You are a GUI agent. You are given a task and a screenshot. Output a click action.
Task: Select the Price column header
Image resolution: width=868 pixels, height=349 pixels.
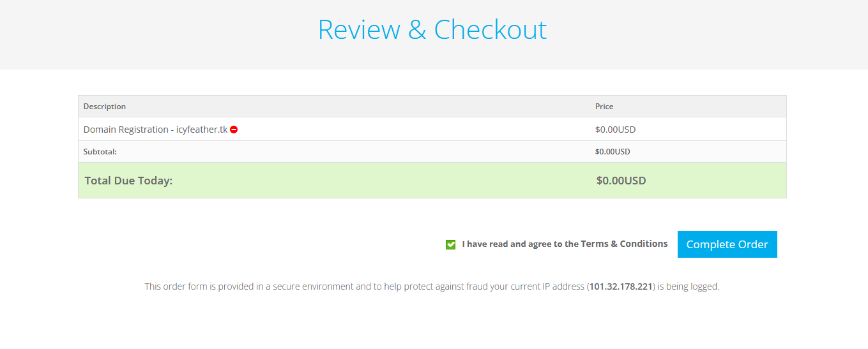604,107
